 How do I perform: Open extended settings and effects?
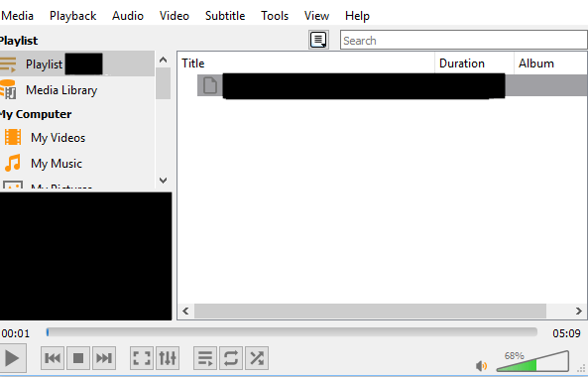tap(168, 358)
